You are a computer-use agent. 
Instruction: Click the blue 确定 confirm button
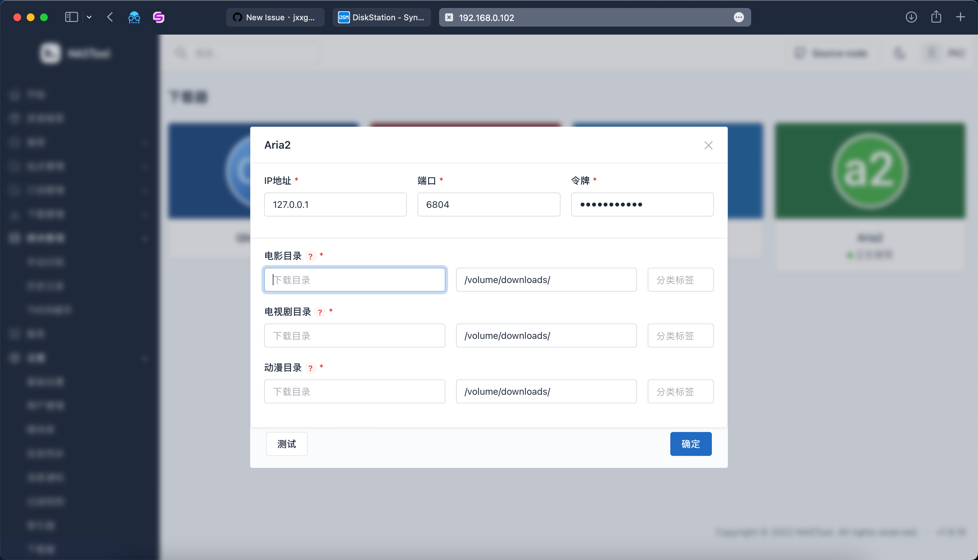tap(691, 444)
